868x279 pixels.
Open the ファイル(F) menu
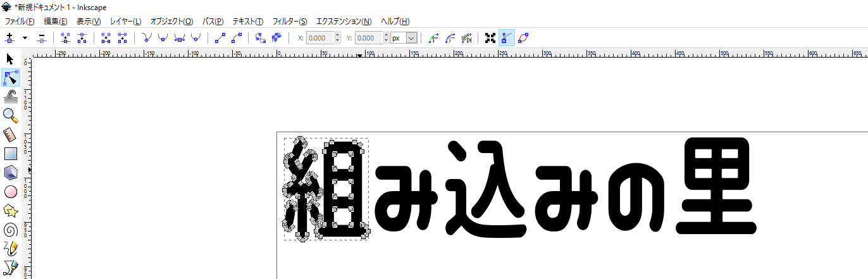20,22
